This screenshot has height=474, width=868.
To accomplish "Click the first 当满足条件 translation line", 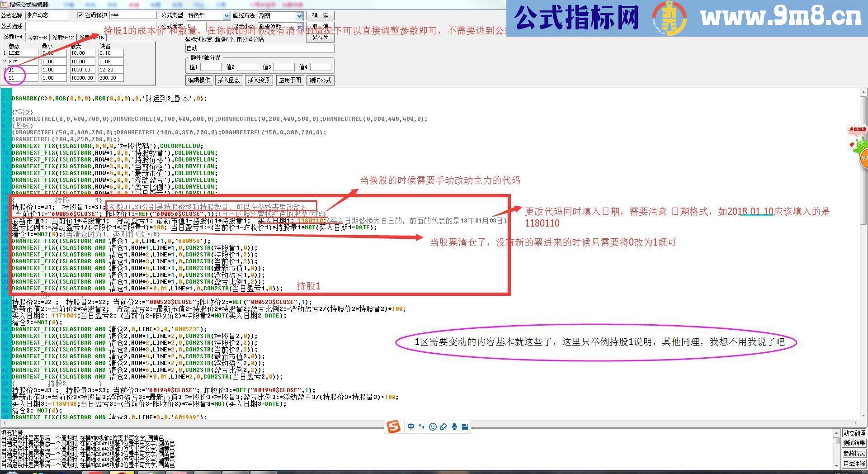I will point(82,438).
